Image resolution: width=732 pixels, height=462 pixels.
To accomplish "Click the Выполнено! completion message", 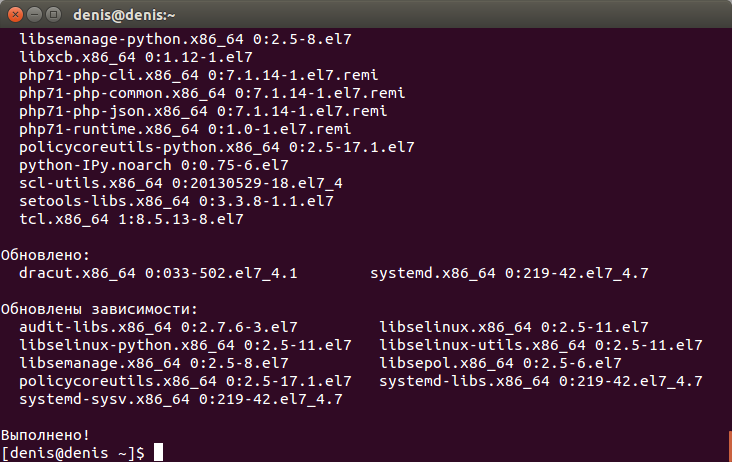I will [x=45, y=435].
